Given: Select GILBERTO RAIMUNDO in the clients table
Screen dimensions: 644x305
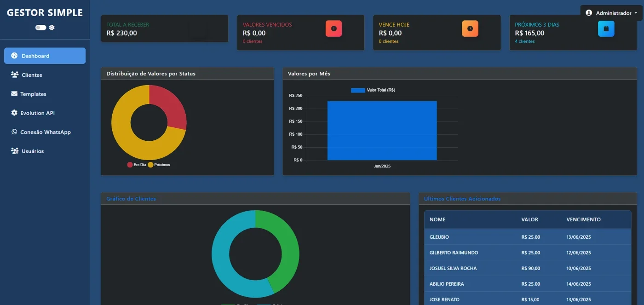Looking at the screenshot, I should pyautogui.click(x=454, y=253).
